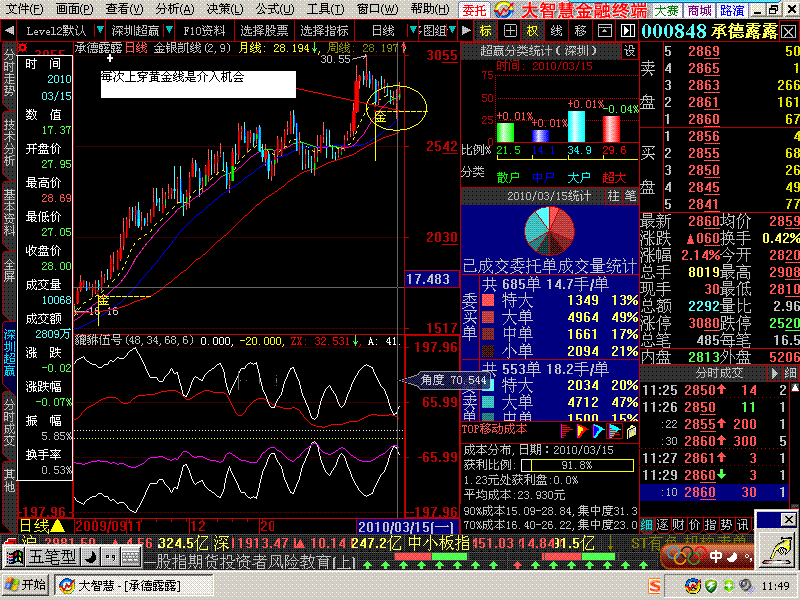Open the 设 settings button in statistics panel

click(x=629, y=50)
